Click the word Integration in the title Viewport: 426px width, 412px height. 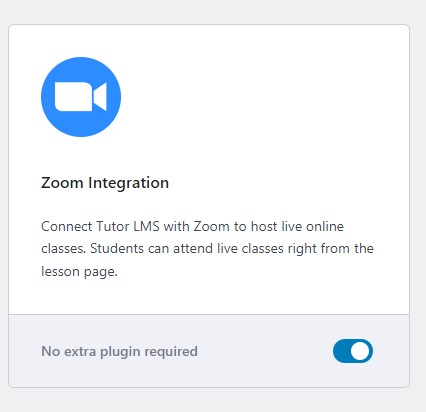(x=128, y=183)
